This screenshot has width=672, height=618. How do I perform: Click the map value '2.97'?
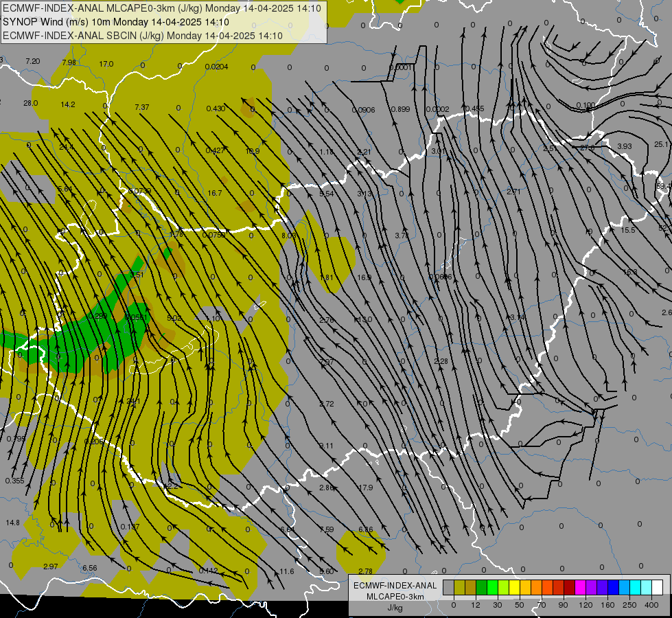pyautogui.click(x=51, y=566)
